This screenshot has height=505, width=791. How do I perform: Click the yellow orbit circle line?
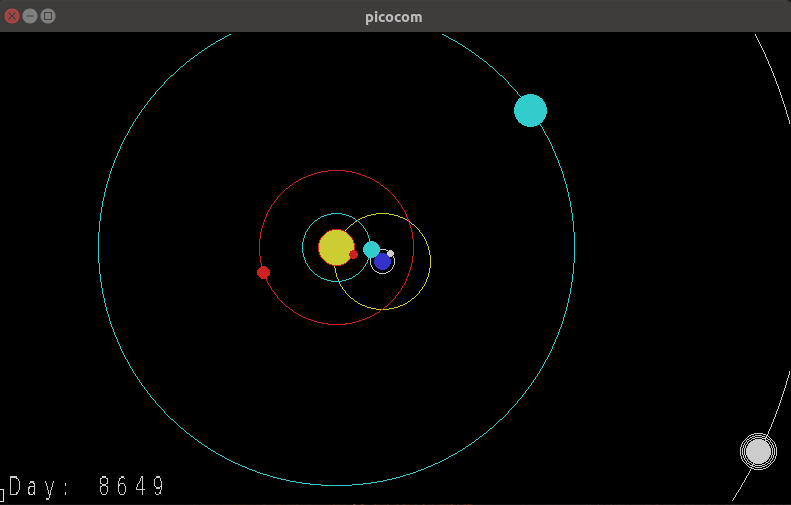tap(431, 262)
